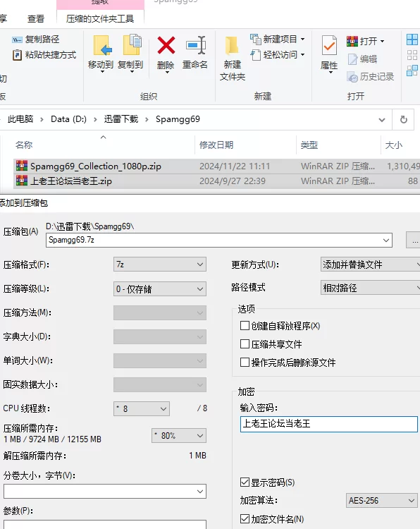Click the red Delete (删除) icon
The width and height of the screenshot is (420, 529).
point(166,45)
